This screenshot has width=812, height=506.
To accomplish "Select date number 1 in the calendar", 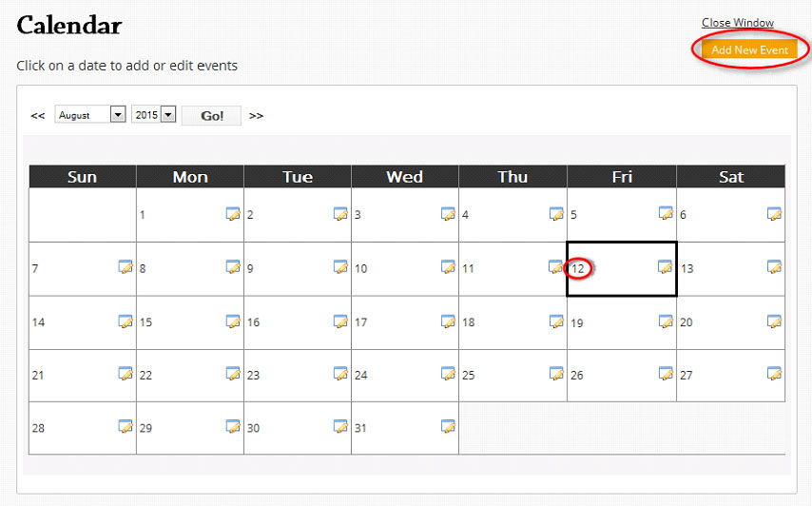I will 143,214.
